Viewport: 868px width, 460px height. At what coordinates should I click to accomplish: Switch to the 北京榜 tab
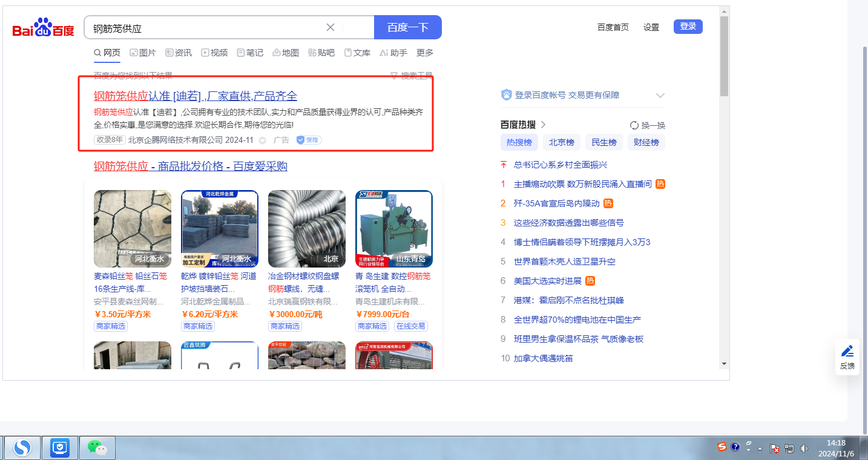click(x=562, y=143)
